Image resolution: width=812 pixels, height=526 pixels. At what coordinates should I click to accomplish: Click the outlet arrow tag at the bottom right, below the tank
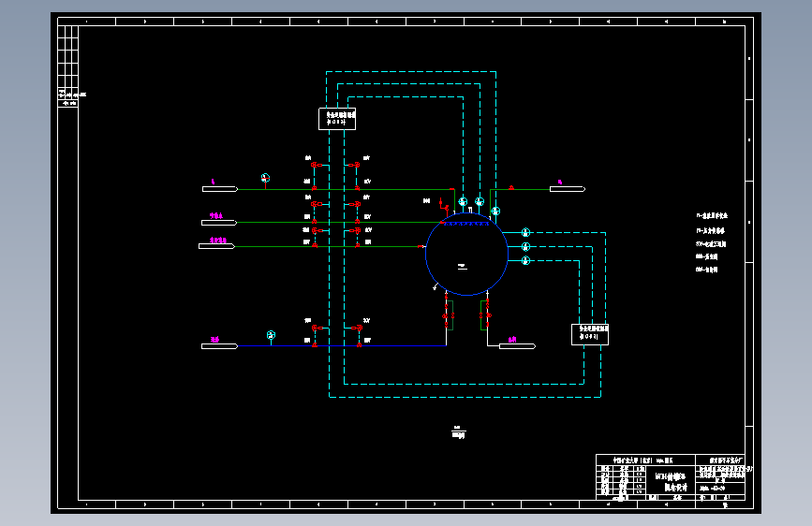click(517, 346)
